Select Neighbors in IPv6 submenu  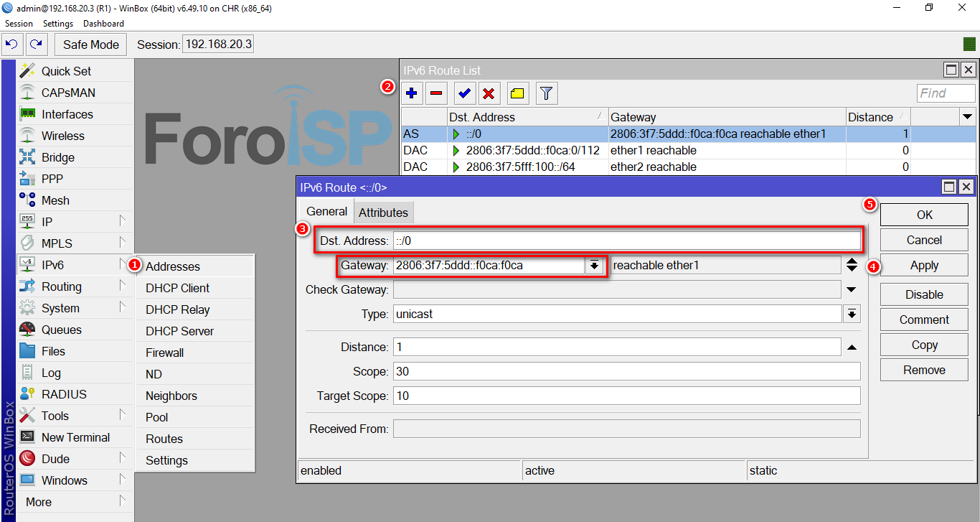pyautogui.click(x=195, y=396)
